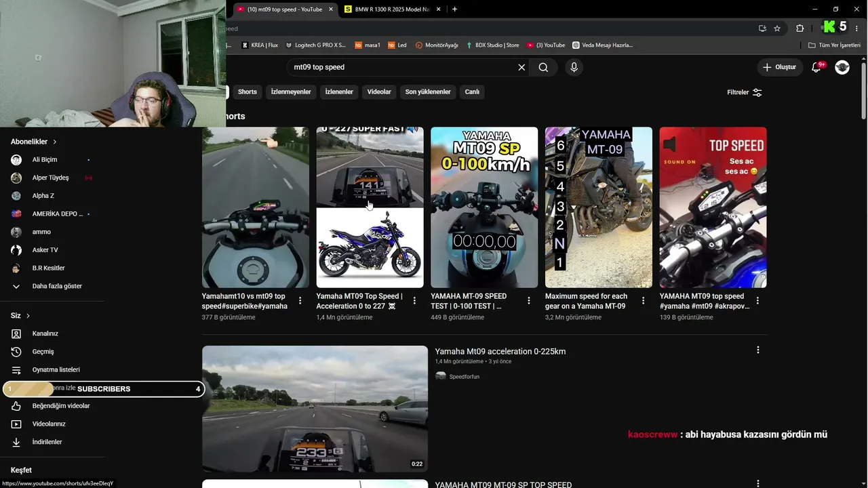Open KREA | Flux bookmark
Screen dimensions: 868x488
coord(260,45)
